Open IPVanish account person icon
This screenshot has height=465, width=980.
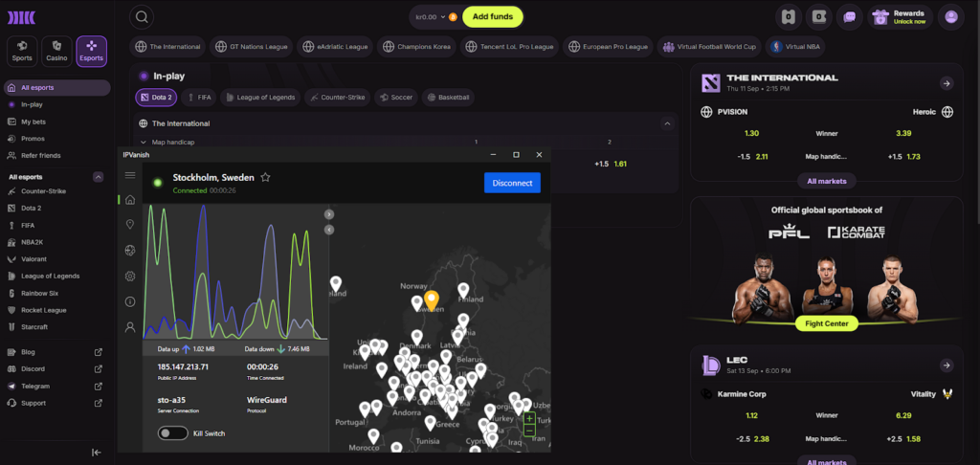(x=130, y=327)
